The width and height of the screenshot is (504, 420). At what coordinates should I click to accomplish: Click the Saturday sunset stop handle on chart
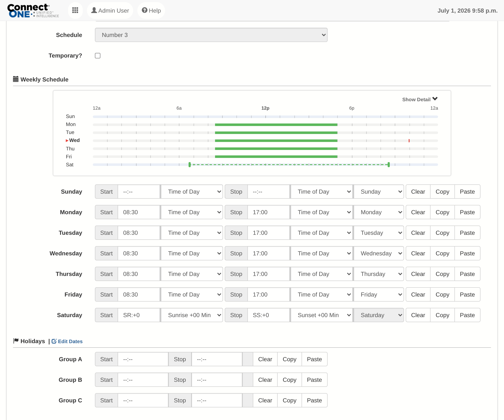click(388, 165)
